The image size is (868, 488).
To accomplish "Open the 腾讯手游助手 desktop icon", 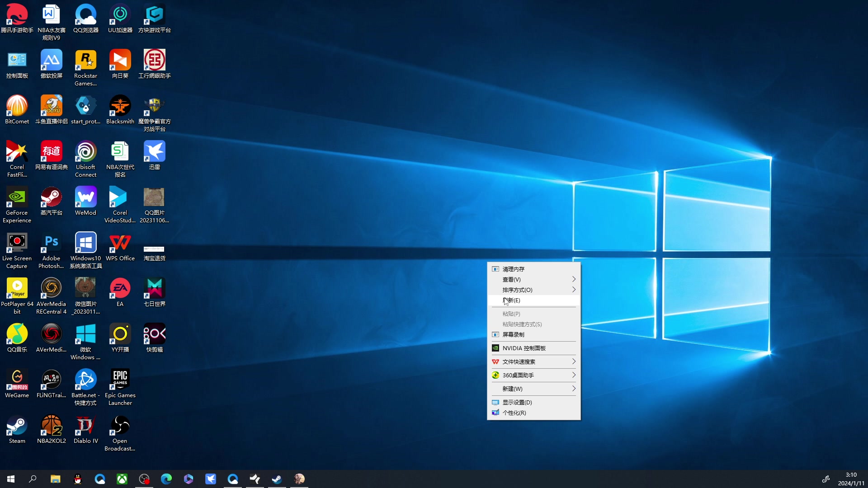I will click(x=17, y=19).
